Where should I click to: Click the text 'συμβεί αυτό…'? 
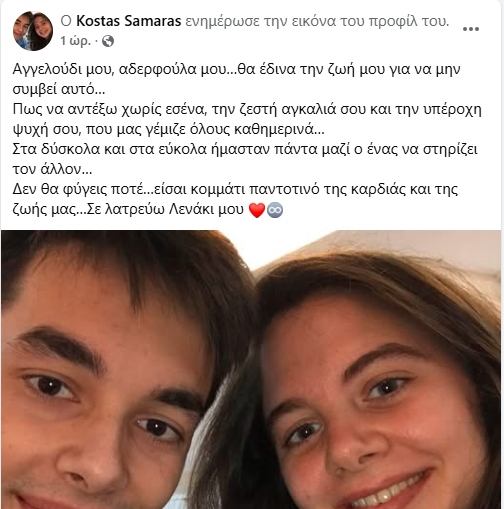click(59, 90)
